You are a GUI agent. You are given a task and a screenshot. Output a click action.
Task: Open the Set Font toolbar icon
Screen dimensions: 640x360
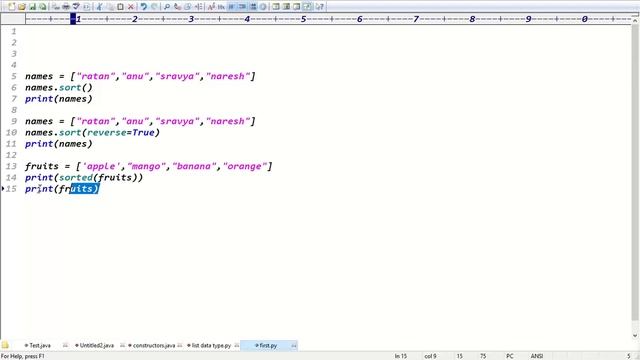[x=211, y=7]
